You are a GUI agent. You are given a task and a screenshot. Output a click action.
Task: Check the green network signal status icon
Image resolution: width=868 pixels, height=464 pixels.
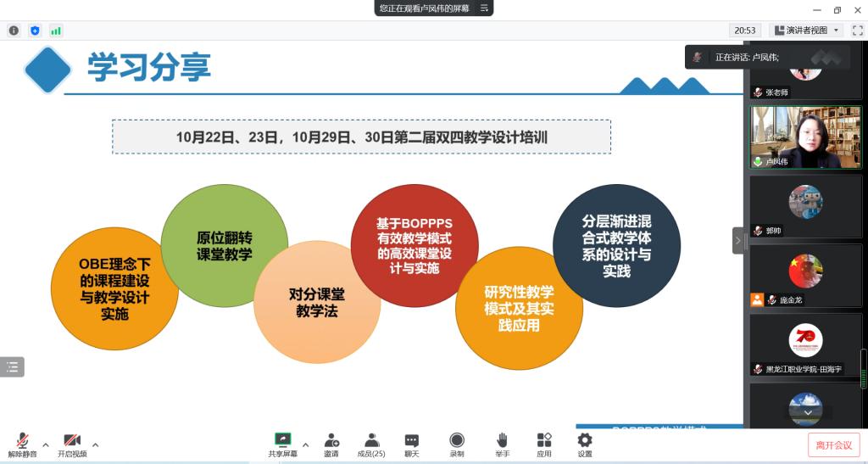click(56, 31)
